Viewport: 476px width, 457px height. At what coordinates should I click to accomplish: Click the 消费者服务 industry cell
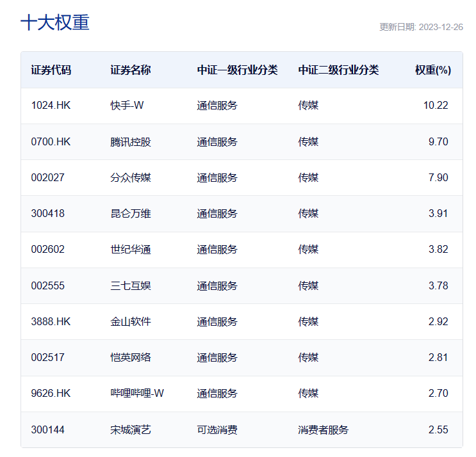tap(324, 429)
